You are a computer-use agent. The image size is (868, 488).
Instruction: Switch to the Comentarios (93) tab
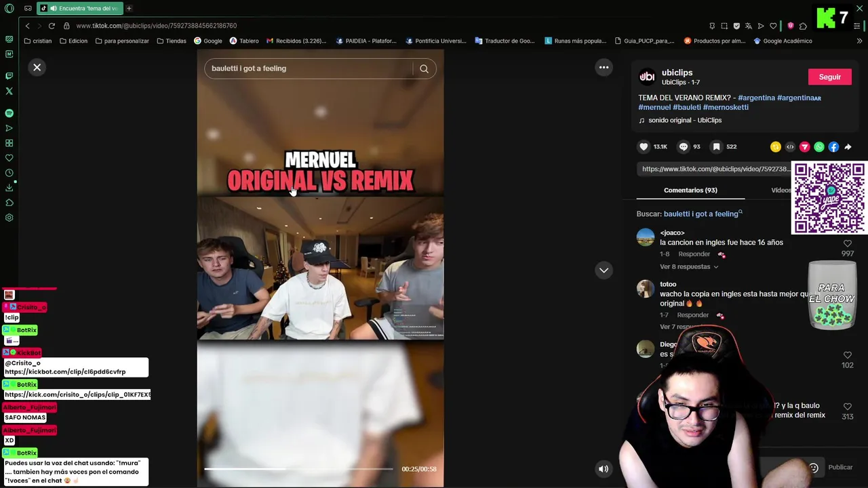pos(690,190)
